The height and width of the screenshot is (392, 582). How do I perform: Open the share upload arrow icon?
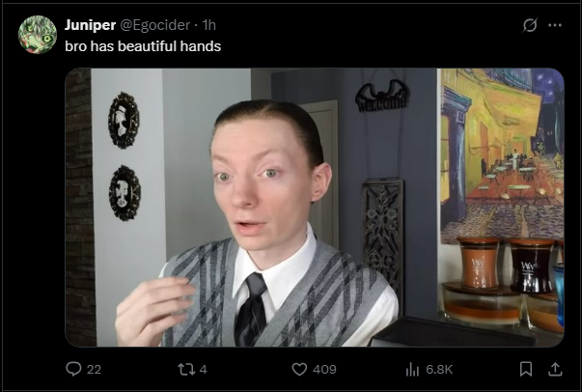point(555,370)
